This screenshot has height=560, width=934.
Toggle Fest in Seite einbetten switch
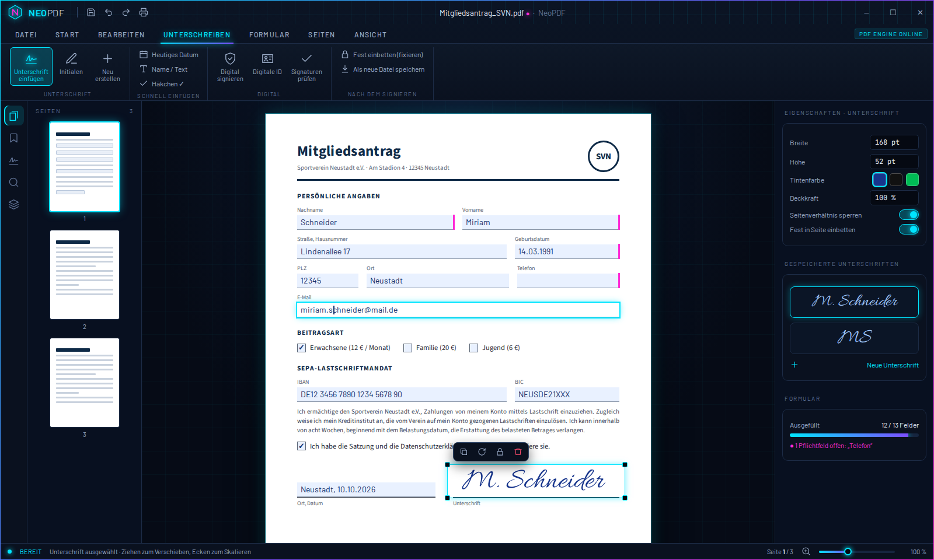point(909,229)
